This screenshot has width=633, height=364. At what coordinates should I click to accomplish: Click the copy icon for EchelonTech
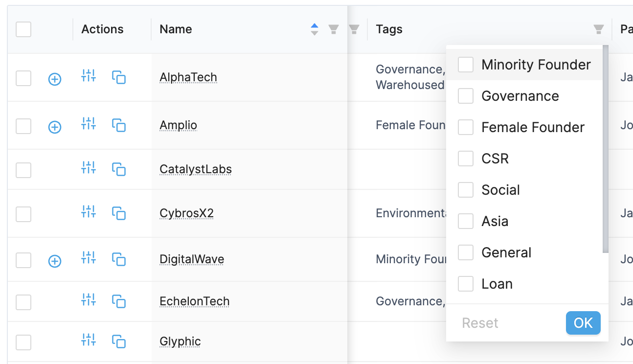click(x=119, y=301)
